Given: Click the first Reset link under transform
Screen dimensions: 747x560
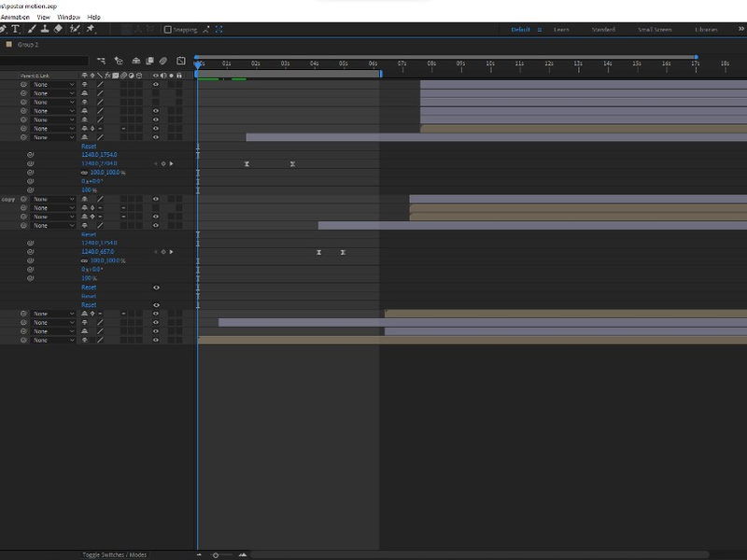Looking at the screenshot, I should (x=89, y=147).
